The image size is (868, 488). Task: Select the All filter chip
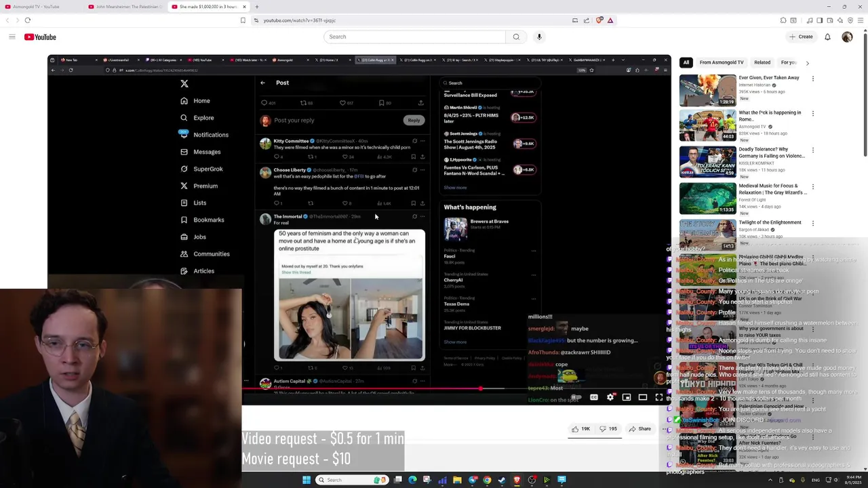tap(686, 62)
